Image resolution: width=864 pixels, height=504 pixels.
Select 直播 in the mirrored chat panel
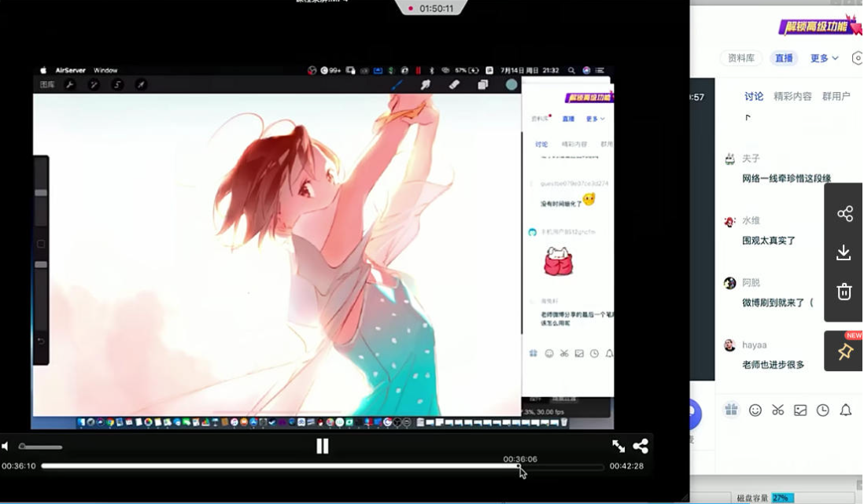[568, 119]
